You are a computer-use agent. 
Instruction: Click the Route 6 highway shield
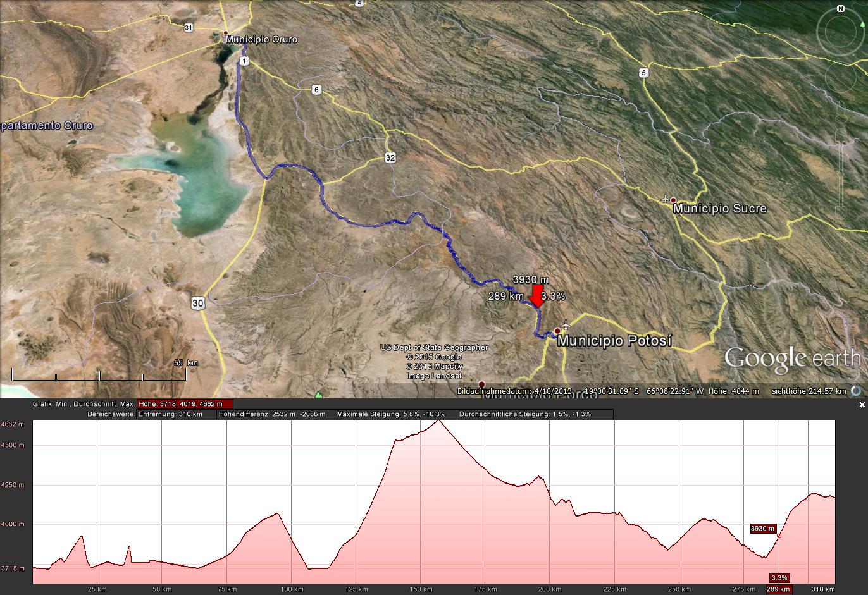pyautogui.click(x=316, y=90)
